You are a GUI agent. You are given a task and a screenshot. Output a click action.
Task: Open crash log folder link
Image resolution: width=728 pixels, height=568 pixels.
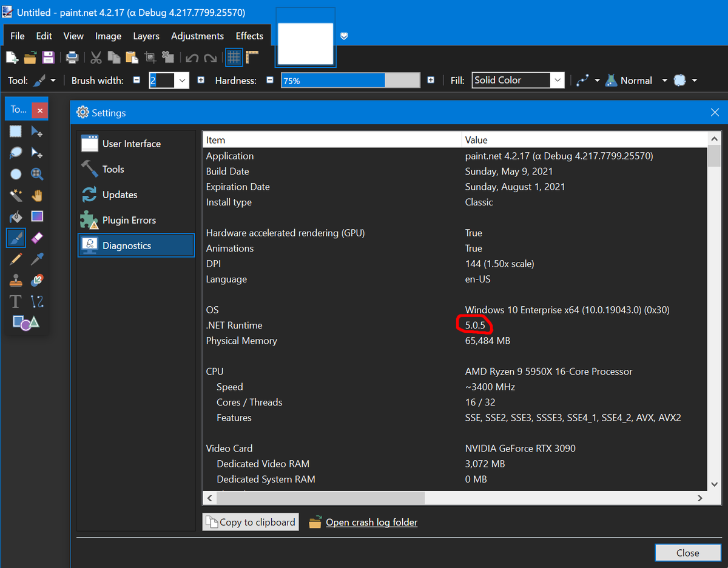(x=371, y=522)
